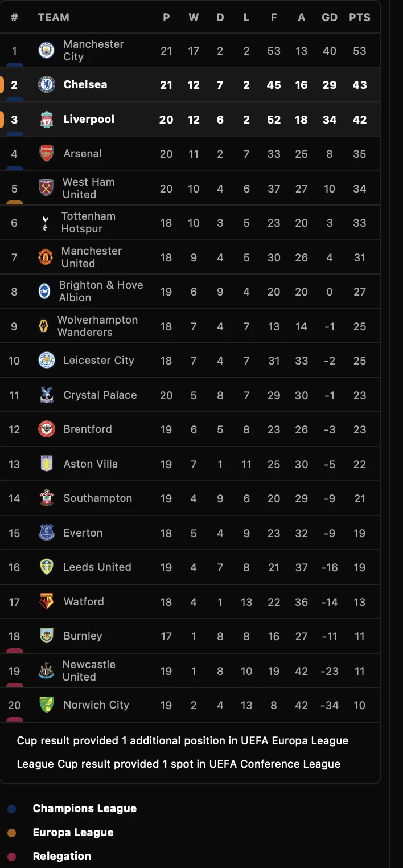
Task: Open the Brighton & Hove Albion link
Action: [101, 291]
